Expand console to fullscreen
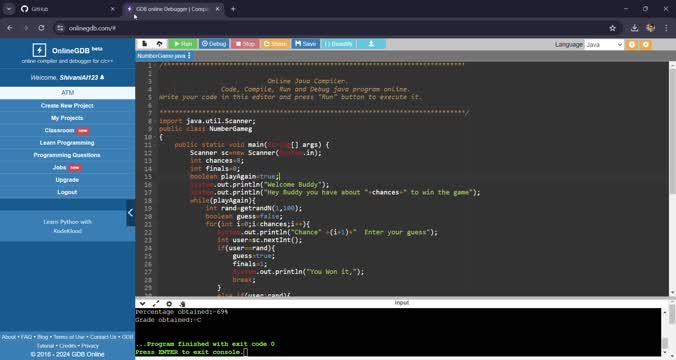676x360 pixels. [156, 304]
